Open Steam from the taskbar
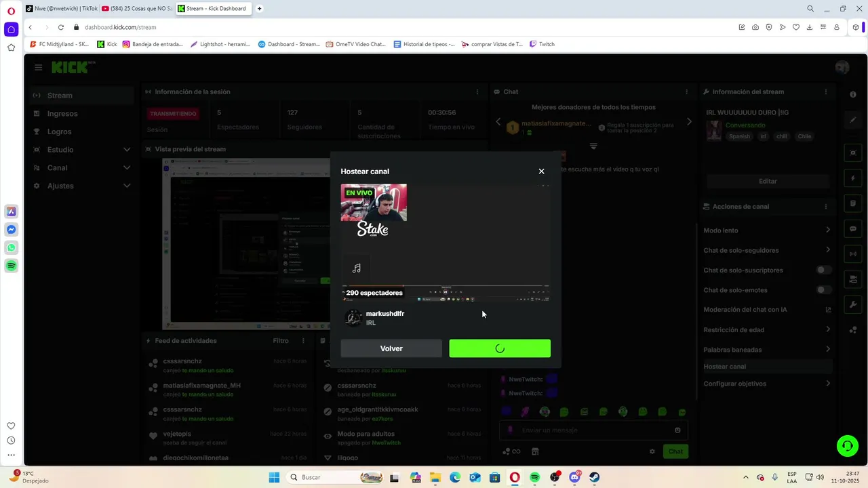 [x=595, y=477]
